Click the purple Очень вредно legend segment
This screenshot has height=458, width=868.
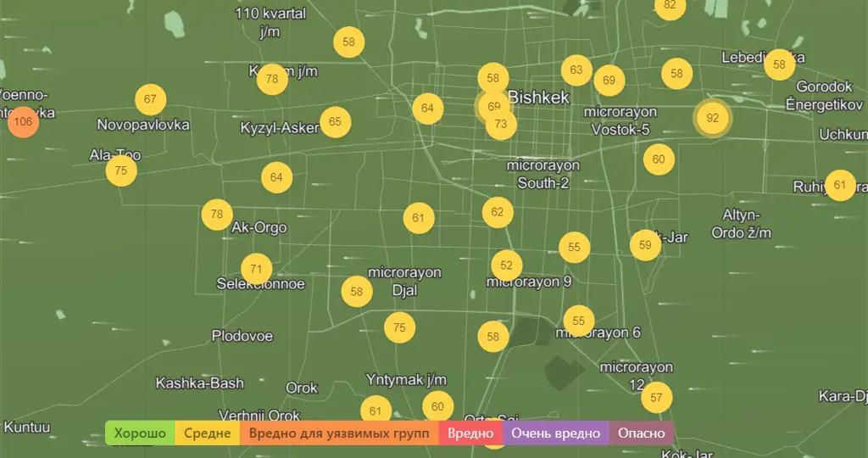556,433
